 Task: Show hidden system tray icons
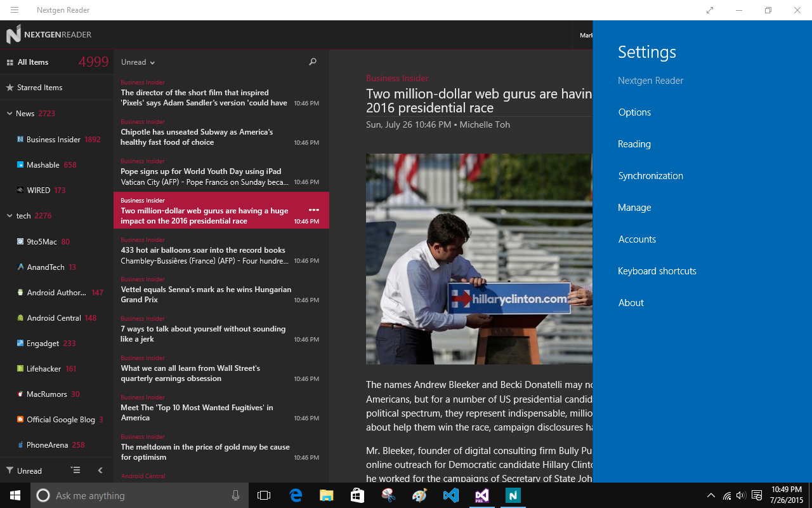click(x=711, y=495)
